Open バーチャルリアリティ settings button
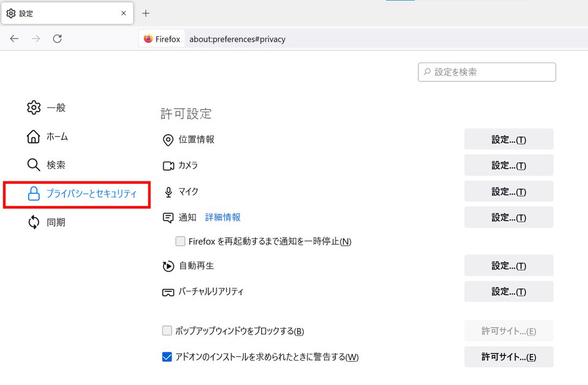The height and width of the screenshot is (385, 588). (x=508, y=292)
